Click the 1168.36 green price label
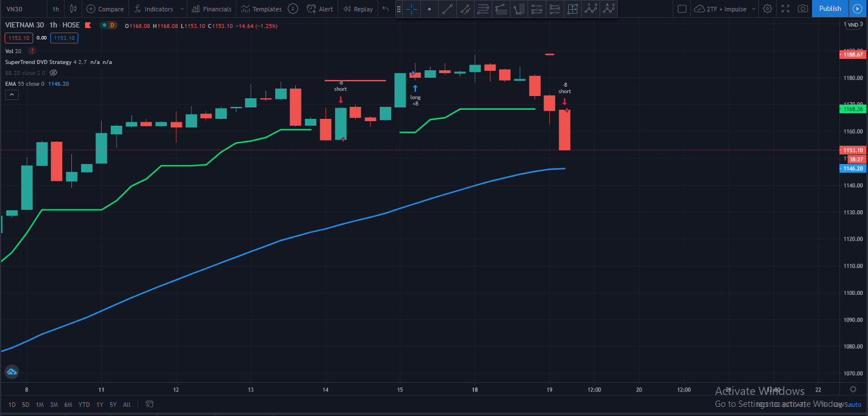The image size is (868, 416). (853, 109)
